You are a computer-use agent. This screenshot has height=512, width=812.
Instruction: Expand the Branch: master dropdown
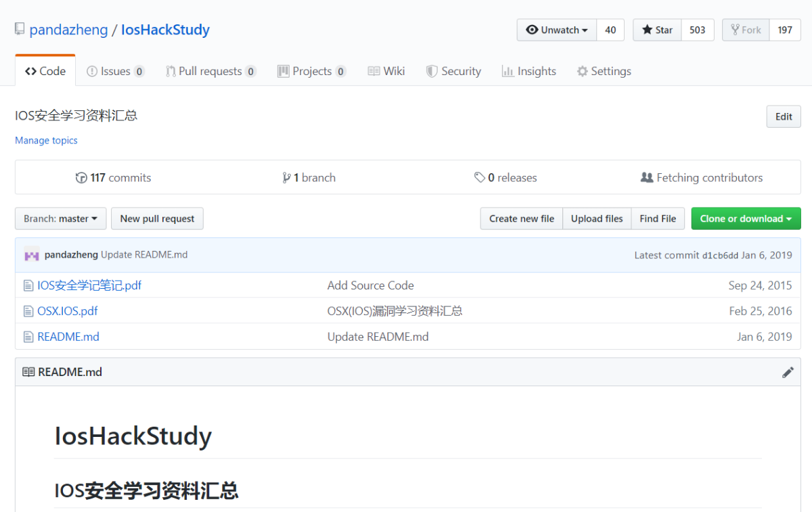click(60, 218)
